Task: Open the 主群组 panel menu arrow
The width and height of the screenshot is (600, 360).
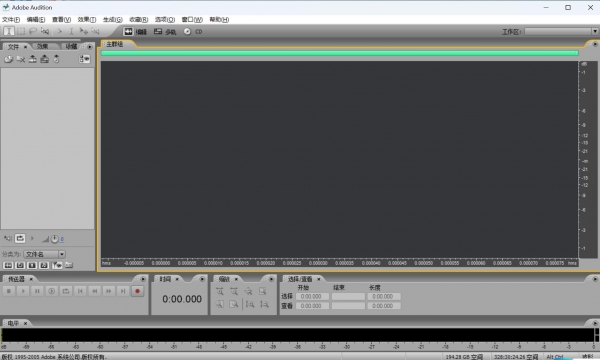Action: pyautogui.click(x=595, y=44)
